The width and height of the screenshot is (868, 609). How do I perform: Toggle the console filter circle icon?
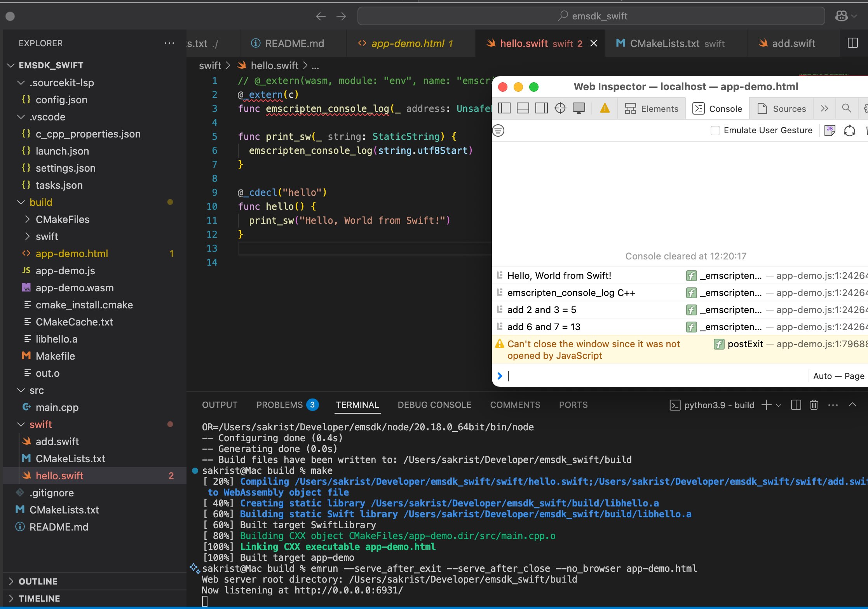pyautogui.click(x=498, y=130)
